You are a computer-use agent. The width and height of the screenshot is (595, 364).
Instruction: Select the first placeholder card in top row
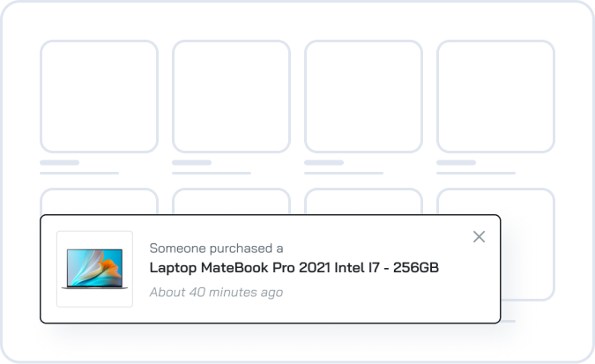click(x=99, y=97)
